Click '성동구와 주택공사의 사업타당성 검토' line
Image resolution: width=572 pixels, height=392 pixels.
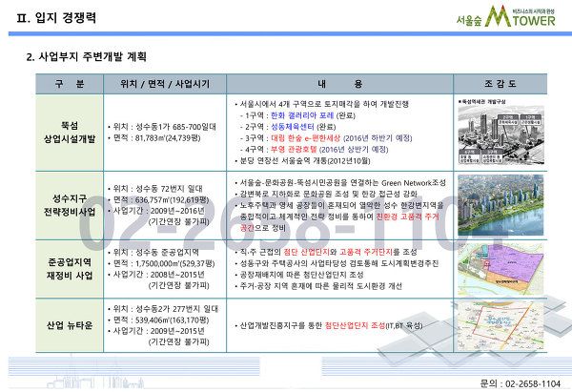coord(337,263)
